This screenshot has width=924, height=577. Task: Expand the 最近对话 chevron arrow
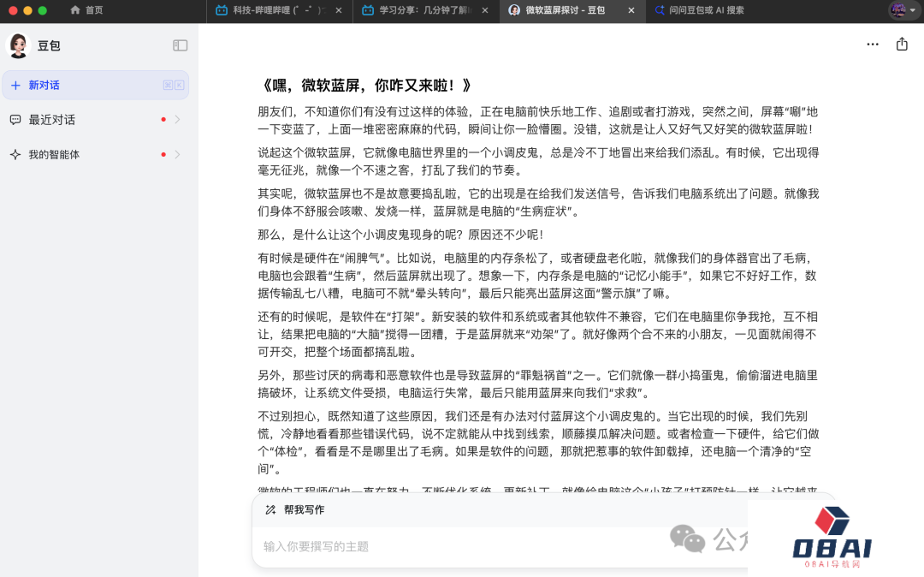pyautogui.click(x=177, y=120)
